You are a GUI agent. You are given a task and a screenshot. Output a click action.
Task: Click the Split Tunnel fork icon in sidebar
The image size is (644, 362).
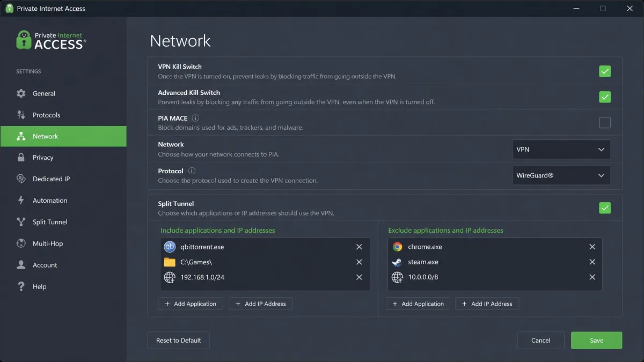point(21,222)
